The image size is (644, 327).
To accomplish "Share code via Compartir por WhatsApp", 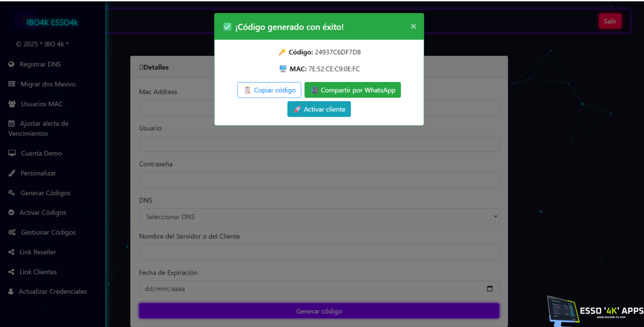I will 352,90.
